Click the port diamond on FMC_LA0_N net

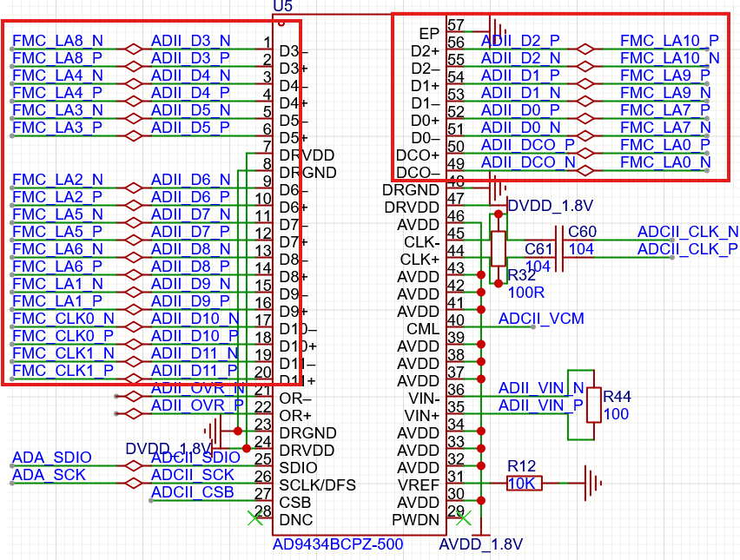(x=585, y=170)
